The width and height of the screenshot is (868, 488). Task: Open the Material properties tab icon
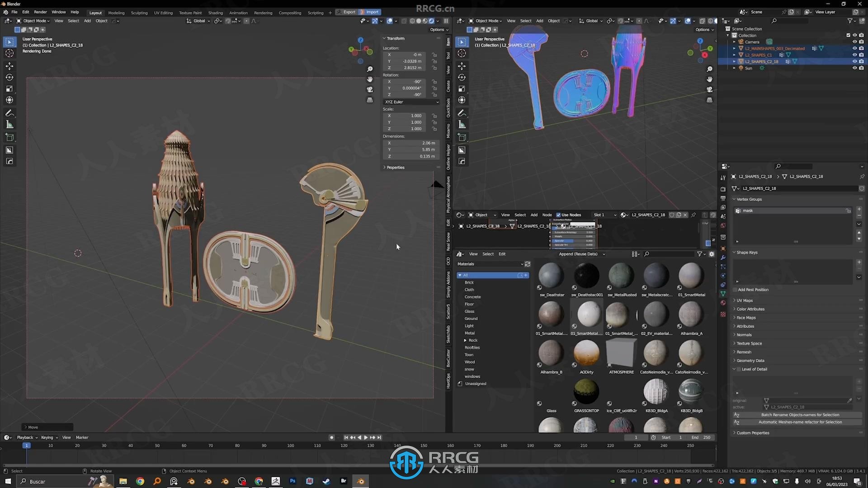(x=723, y=303)
